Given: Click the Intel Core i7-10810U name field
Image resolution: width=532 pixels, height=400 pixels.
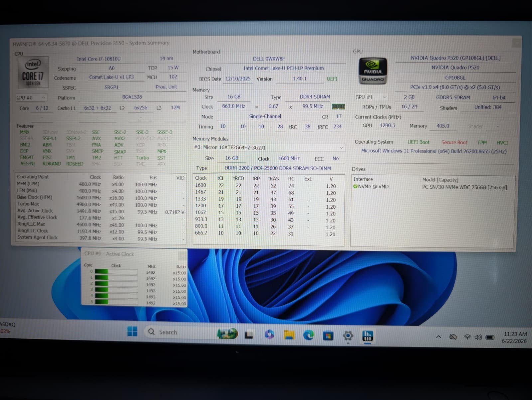Looking at the screenshot, I should (99, 59).
